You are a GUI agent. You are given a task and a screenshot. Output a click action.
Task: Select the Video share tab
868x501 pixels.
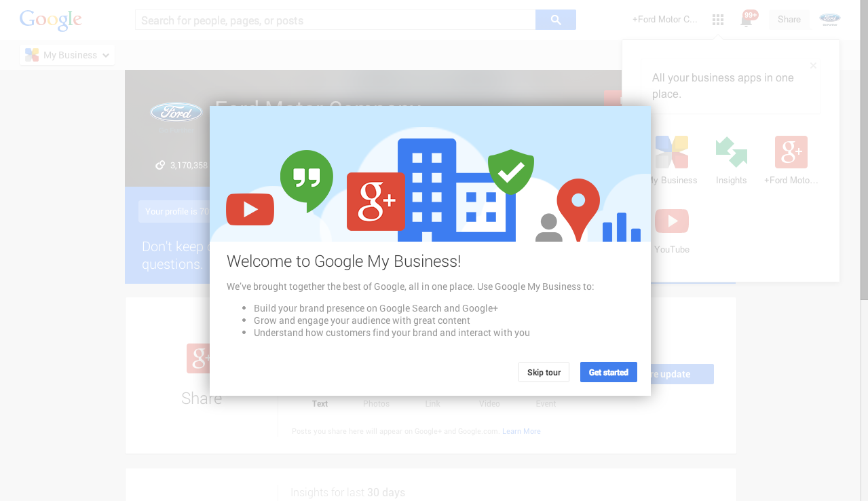[489, 403]
